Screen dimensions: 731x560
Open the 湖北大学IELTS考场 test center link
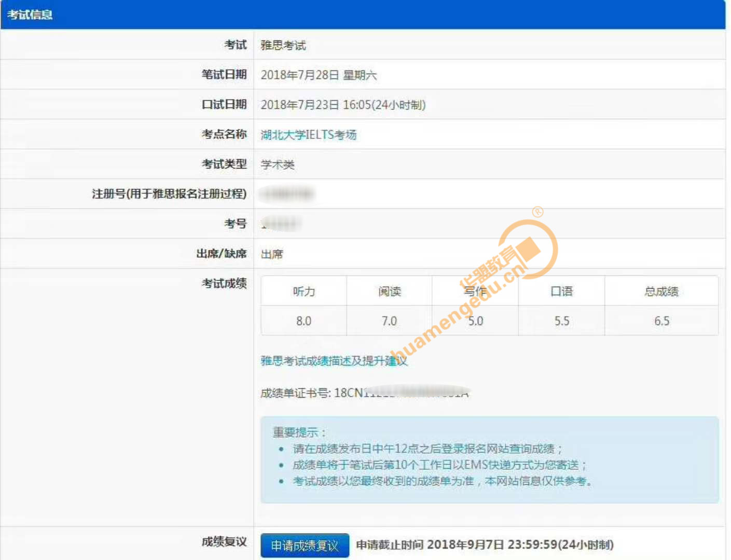tap(309, 135)
